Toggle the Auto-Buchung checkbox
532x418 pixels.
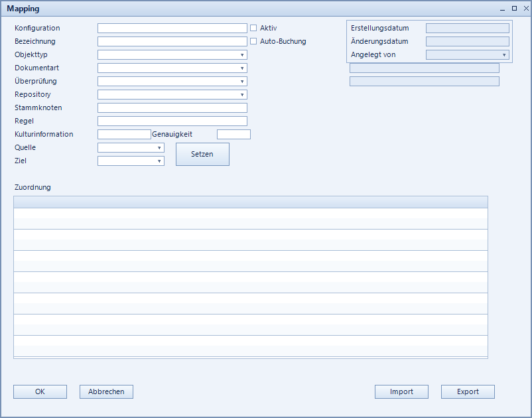(253, 41)
